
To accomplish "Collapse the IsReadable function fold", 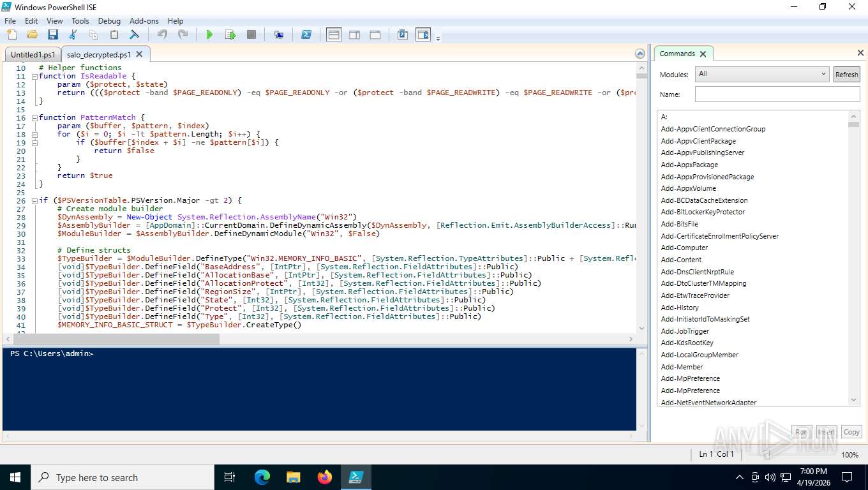I will point(34,76).
